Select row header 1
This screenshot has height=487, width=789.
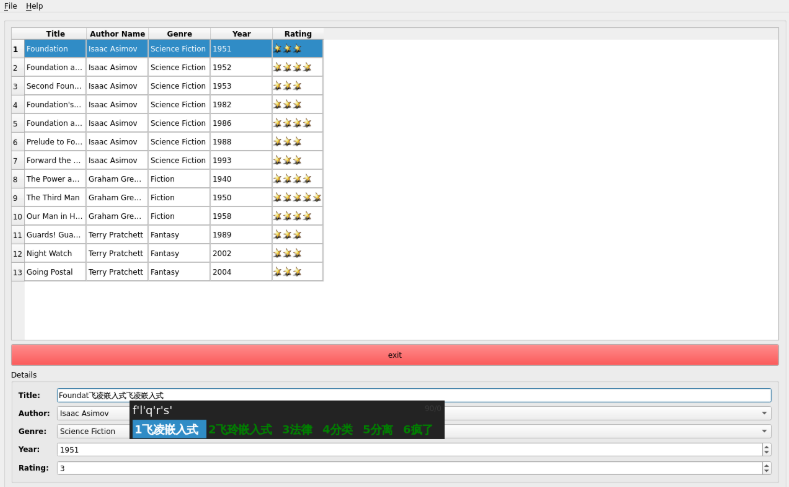(18, 49)
